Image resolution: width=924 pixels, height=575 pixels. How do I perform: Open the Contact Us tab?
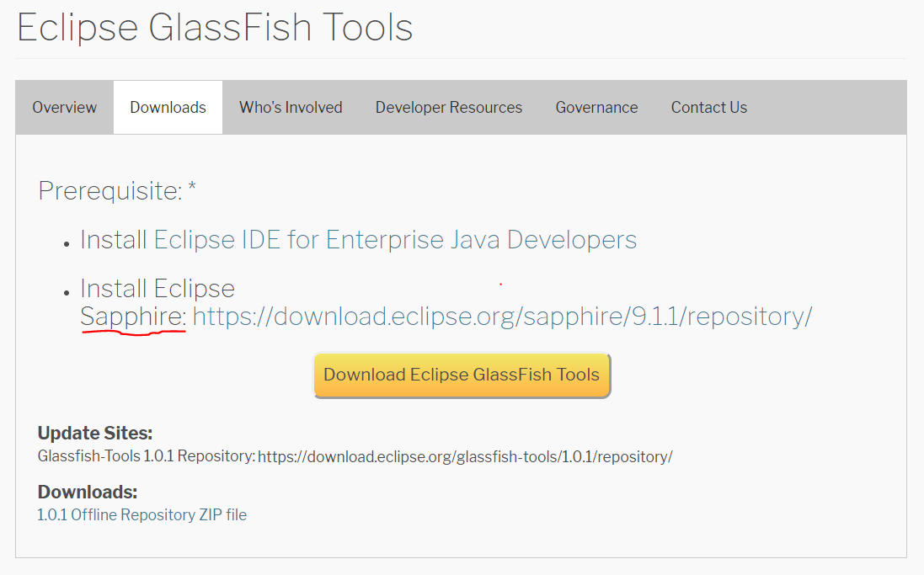tap(709, 107)
